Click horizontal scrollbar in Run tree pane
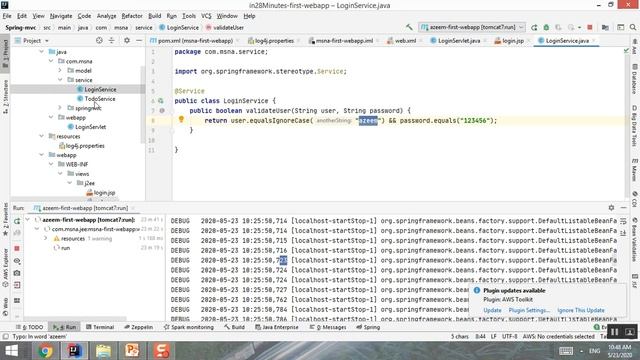640x360 pixels. coord(76,318)
